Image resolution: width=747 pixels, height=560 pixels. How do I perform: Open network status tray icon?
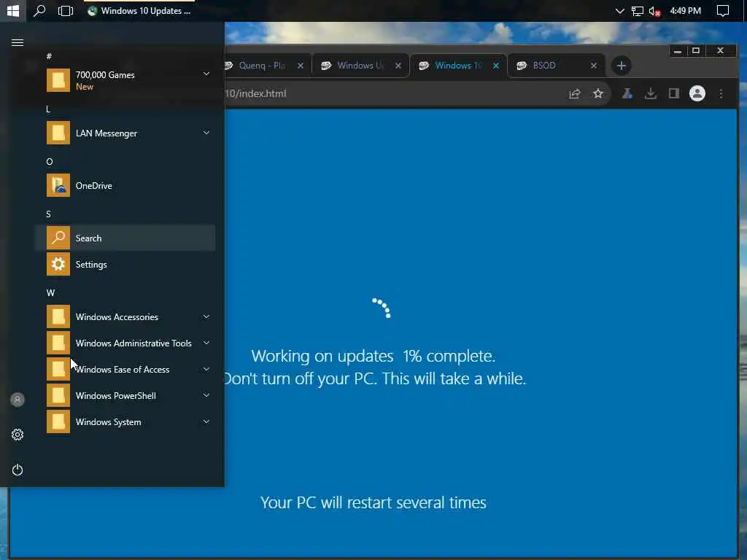pos(637,11)
